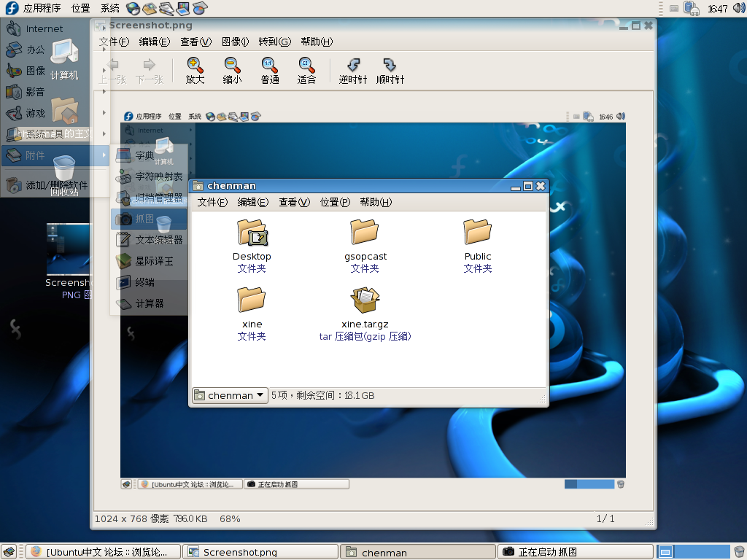747x560 pixels.
Task: Choose the Best Fit (适合) toolbar icon
Action: 306,71
